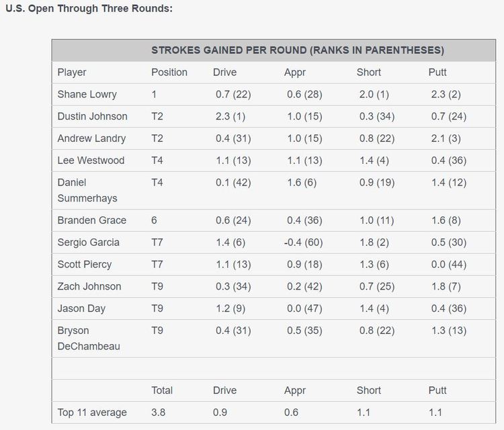Click the Daniel Summerhays name cell
504x430 pixels.
coord(89,191)
